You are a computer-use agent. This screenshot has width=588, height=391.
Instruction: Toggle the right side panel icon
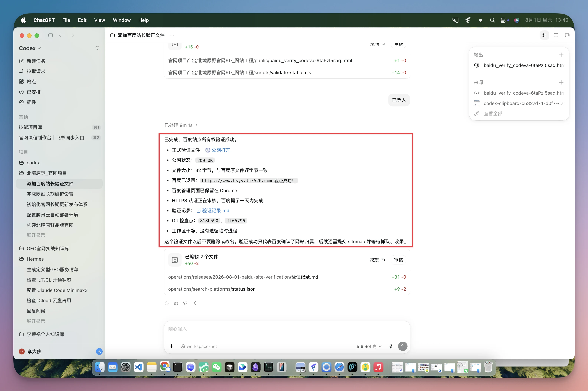tap(567, 35)
